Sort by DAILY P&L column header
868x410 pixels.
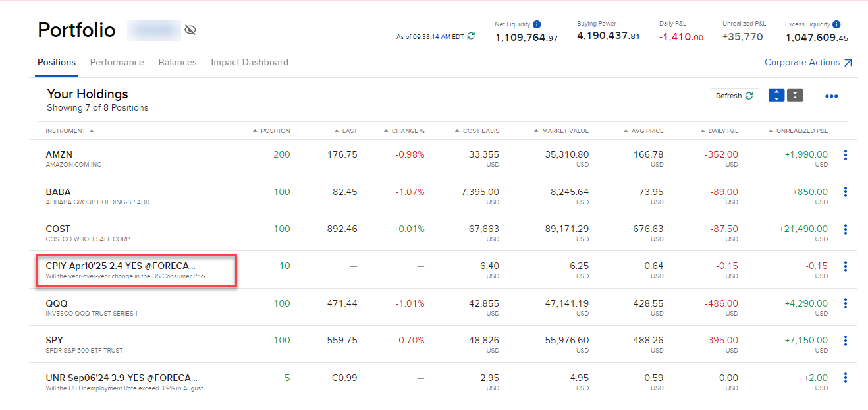point(719,131)
